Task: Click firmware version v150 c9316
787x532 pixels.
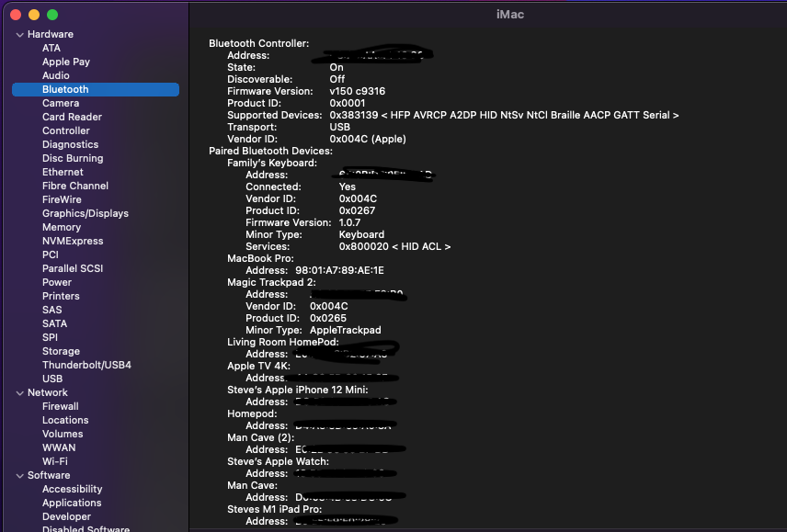Action: pyautogui.click(x=358, y=91)
